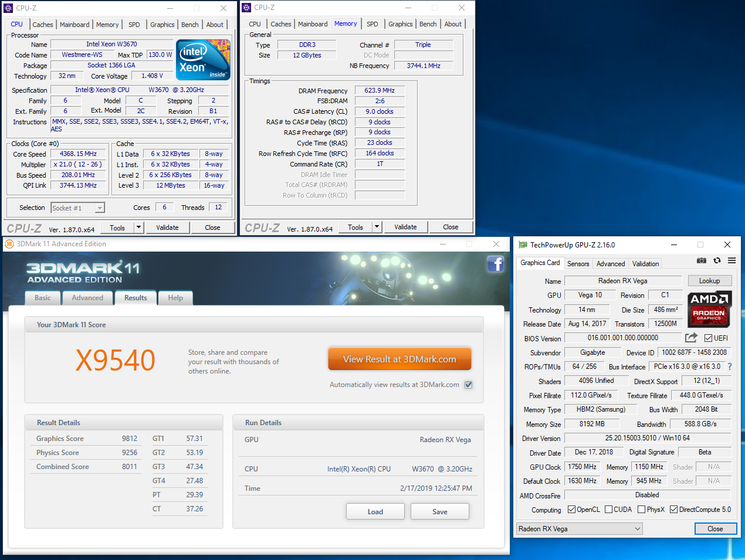Open the GPU-Z hamburger menu

[x=732, y=260]
